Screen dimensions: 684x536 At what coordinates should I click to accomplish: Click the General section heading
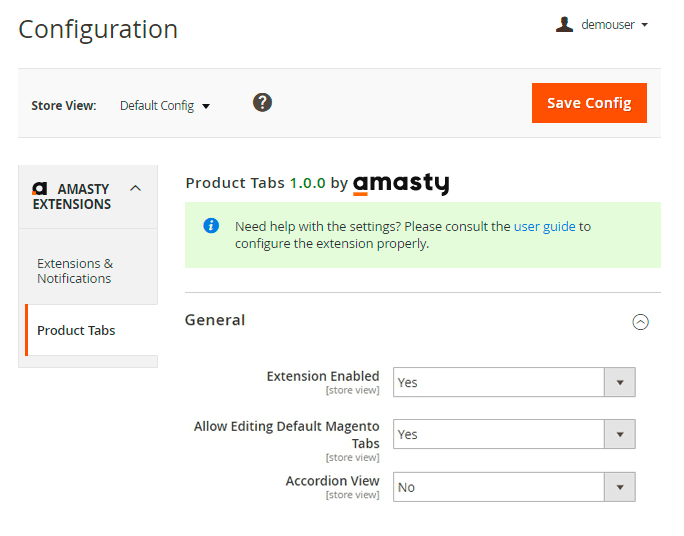(215, 320)
